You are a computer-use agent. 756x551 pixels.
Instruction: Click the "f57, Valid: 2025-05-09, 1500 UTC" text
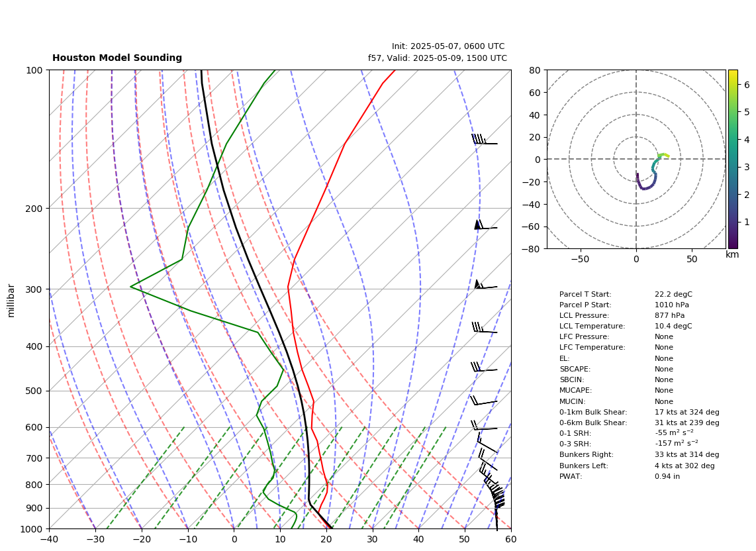click(x=438, y=58)
